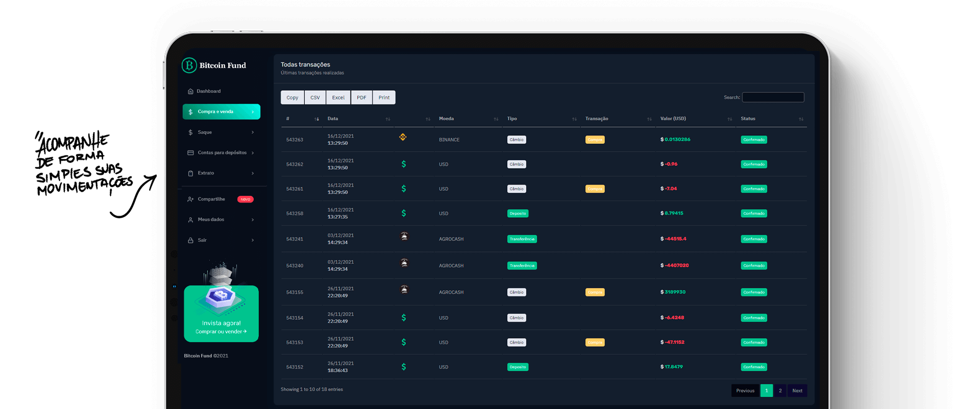The width and height of the screenshot is (980, 409).
Task: Click the lock icon next to Sair
Action: pos(190,240)
